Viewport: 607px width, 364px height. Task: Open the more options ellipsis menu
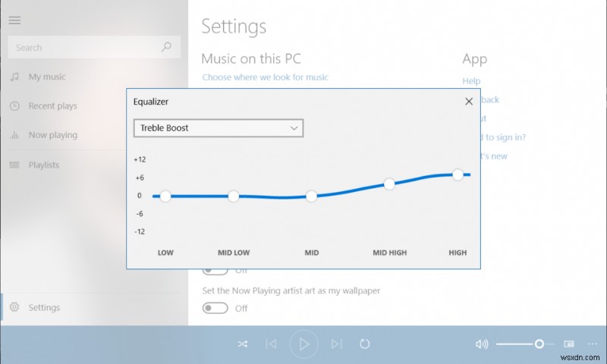[593, 344]
